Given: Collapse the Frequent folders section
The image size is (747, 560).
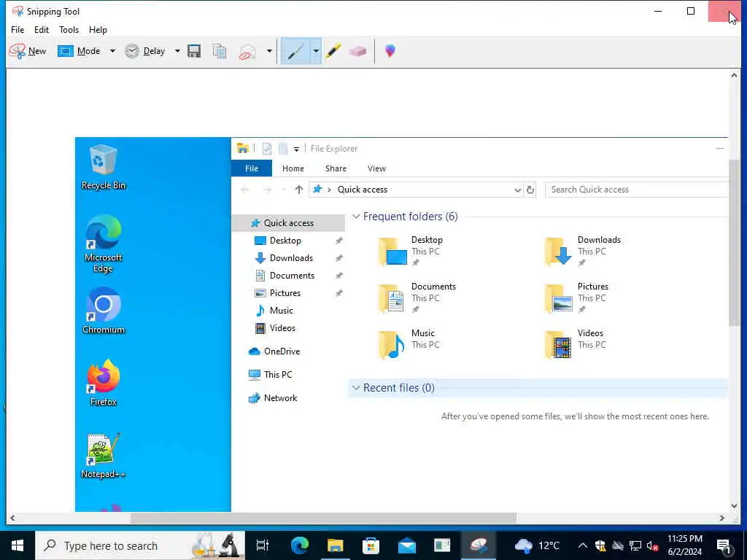Looking at the screenshot, I should pyautogui.click(x=355, y=217).
